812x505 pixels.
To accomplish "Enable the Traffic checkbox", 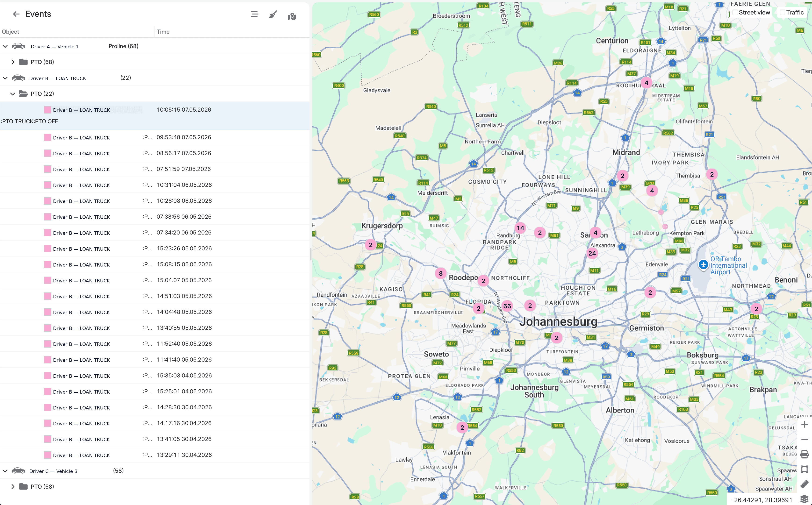I will click(x=782, y=13).
